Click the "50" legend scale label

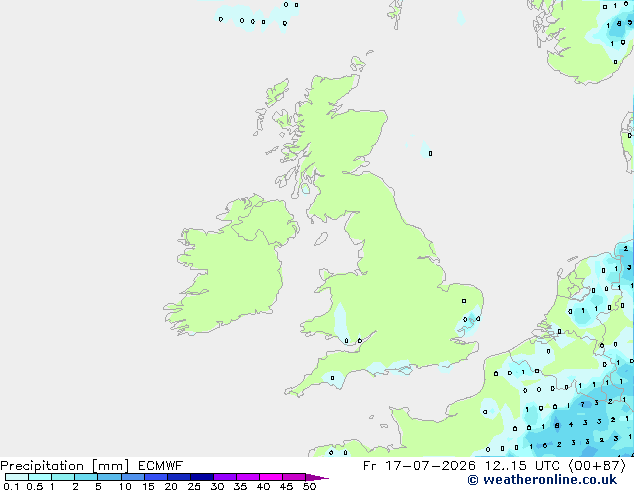(310, 486)
